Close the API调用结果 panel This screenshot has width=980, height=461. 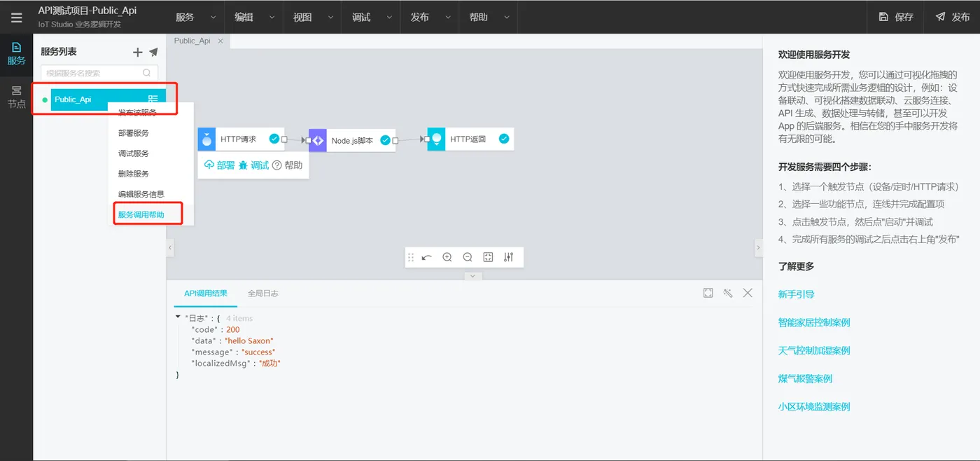748,293
